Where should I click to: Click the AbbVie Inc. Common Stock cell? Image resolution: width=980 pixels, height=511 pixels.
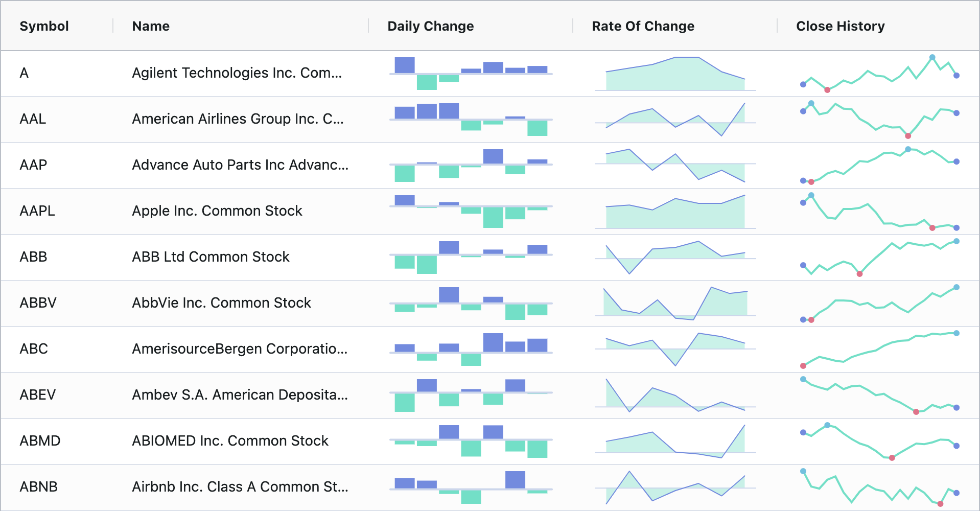(221, 303)
